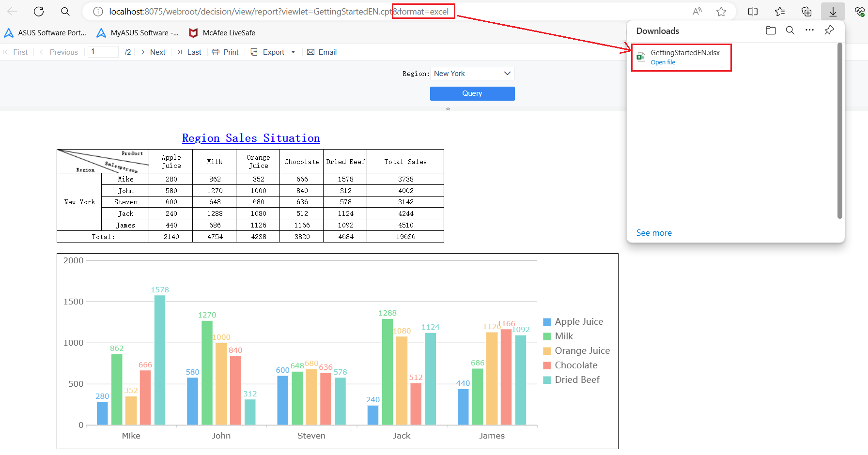Open the Email icon to send the report
The height and width of the screenshot is (455, 868).
pos(310,52)
